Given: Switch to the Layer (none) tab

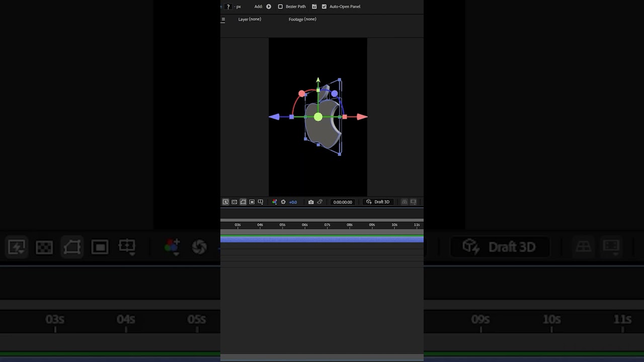Looking at the screenshot, I should (x=250, y=19).
